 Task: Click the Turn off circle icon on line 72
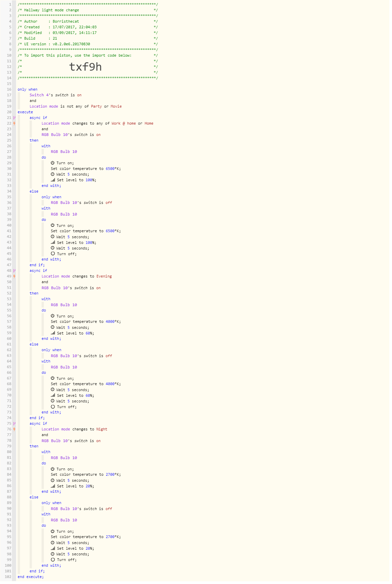tap(53, 406)
